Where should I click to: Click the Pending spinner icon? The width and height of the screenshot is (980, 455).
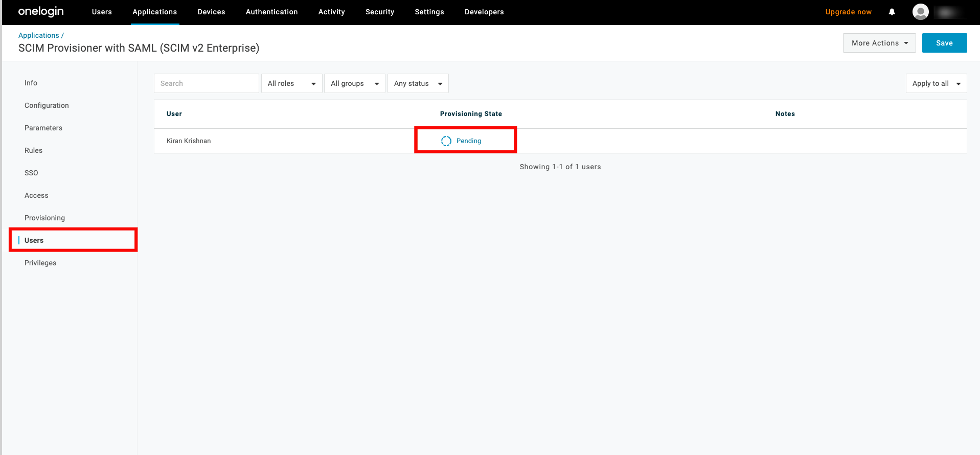(446, 141)
